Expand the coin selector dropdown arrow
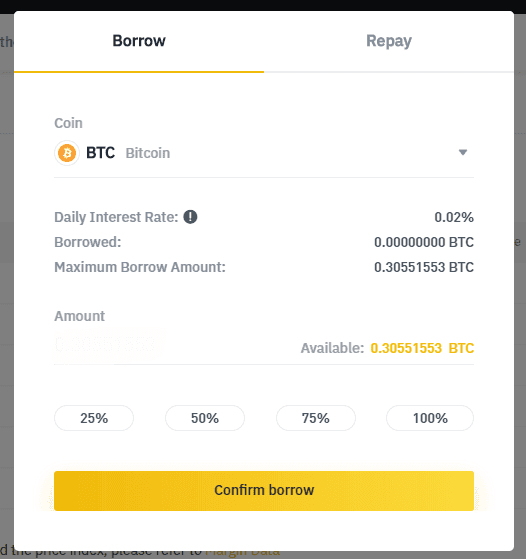This screenshot has height=559, width=526. [x=463, y=153]
